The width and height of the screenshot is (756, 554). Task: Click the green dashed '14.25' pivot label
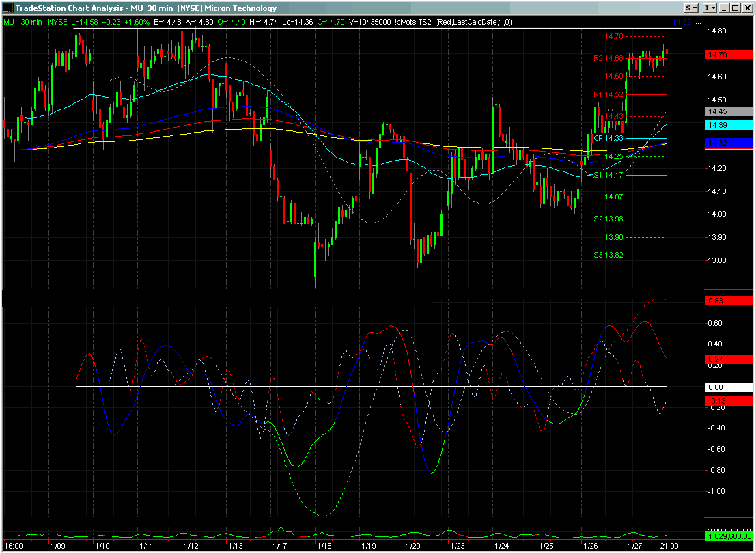point(614,156)
